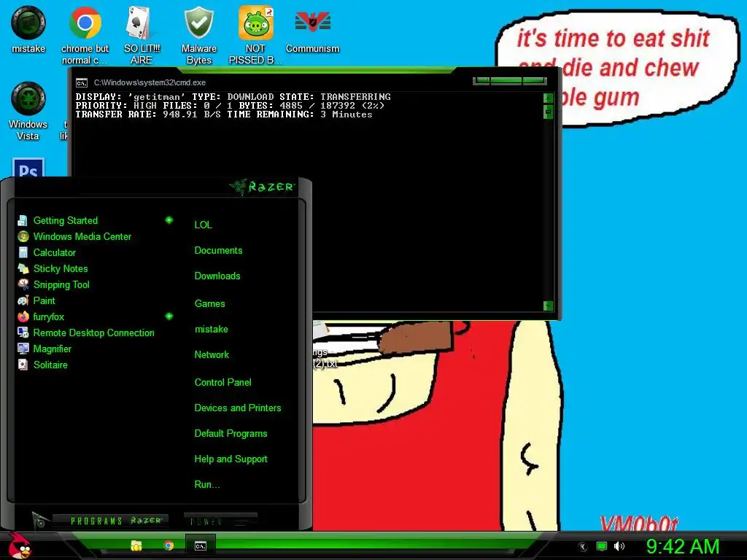Open Chrome from the taskbar
This screenshot has height=560, width=747.
coord(169,545)
